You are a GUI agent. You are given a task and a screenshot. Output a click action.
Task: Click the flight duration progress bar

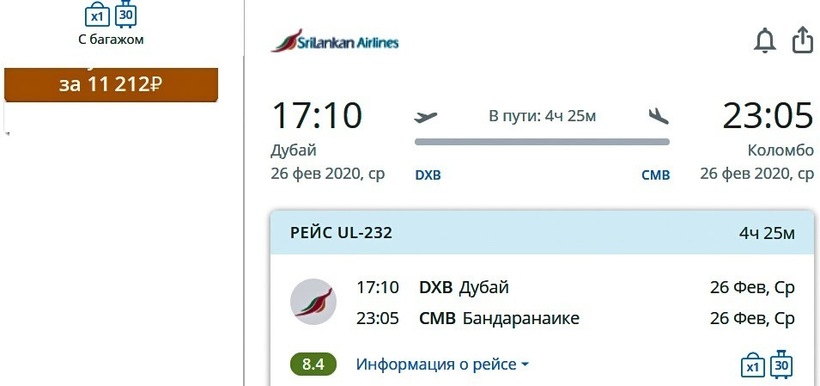click(542, 141)
